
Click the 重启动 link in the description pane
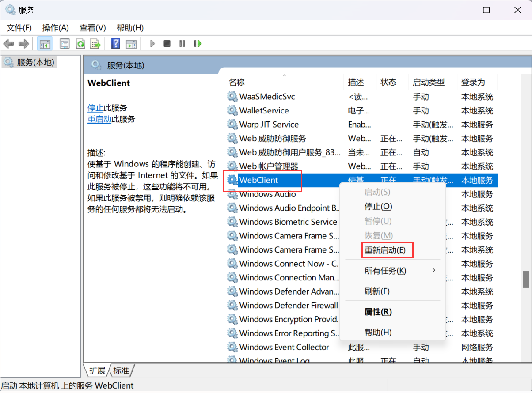pos(99,119)
